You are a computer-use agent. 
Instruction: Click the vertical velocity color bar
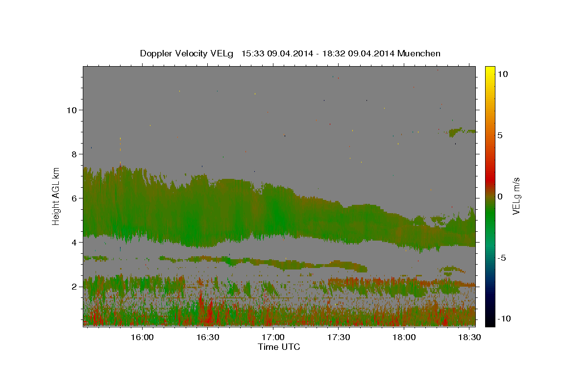coord(490,196)
